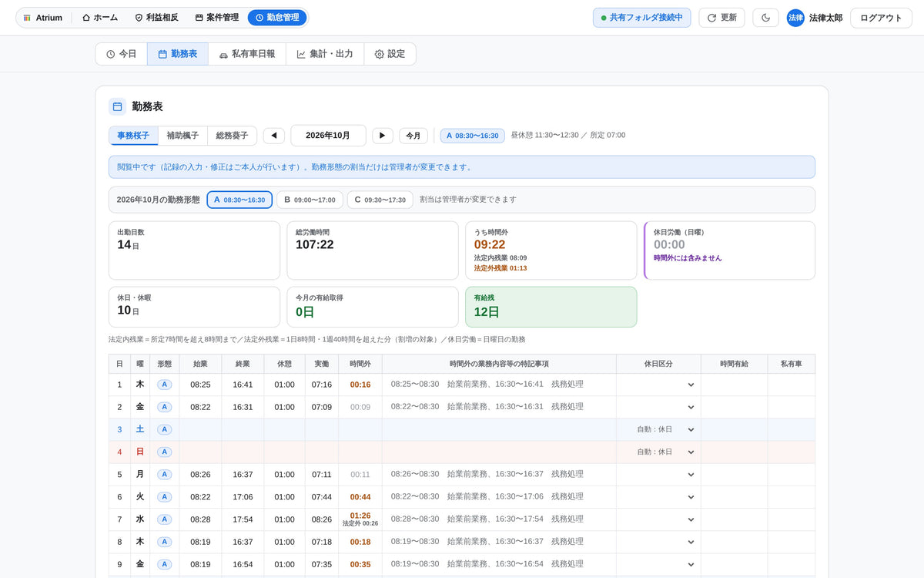Click 実働 07:18 on day 8
This screenshot has width=924, height=578.
[322, 542]
